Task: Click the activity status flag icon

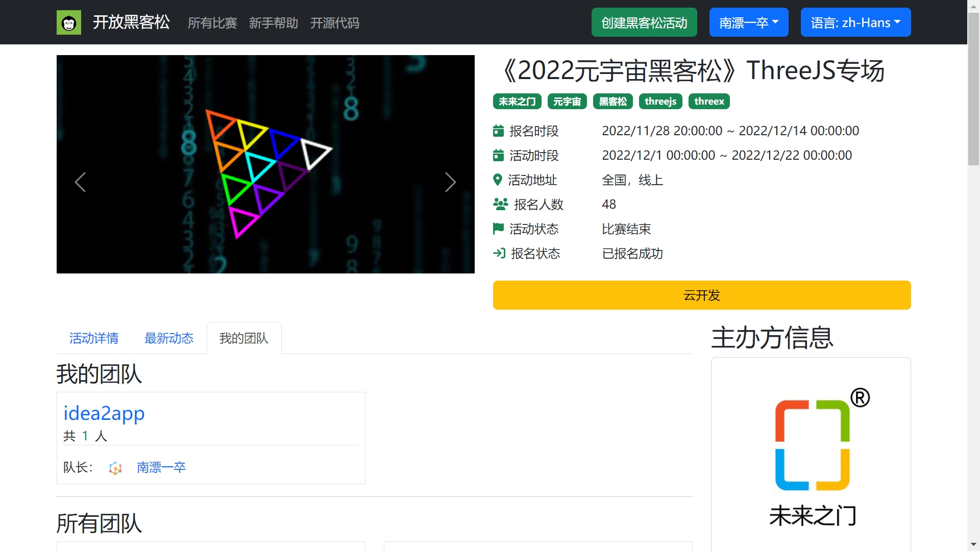Action: click(498, 229)
